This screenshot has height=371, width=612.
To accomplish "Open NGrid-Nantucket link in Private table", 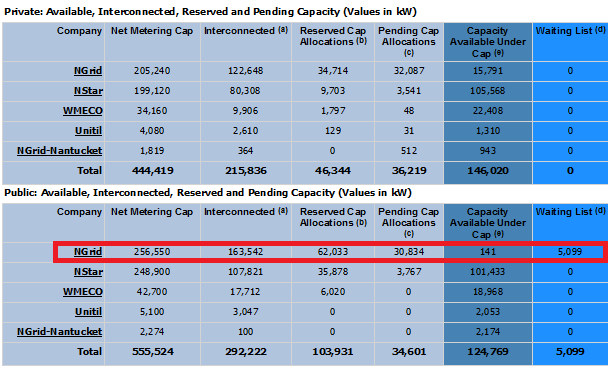I will pyautogui.click(x=59, y=151).
